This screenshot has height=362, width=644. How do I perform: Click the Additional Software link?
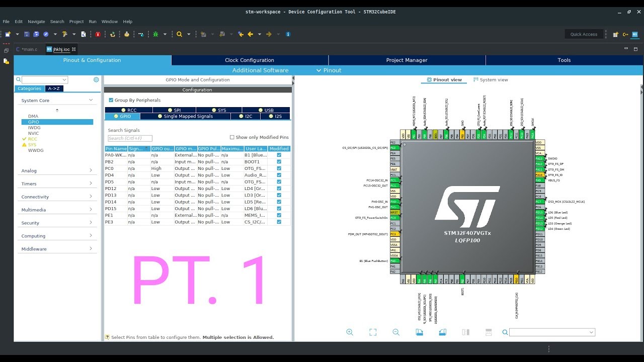coord(260,70)
